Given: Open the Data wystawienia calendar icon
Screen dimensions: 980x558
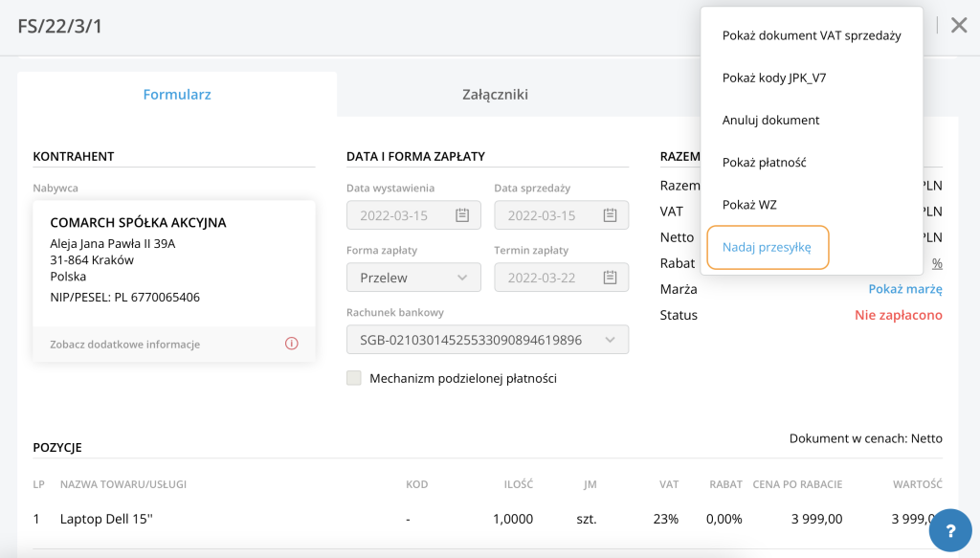Looking at the screenshot, I should 462,215.
